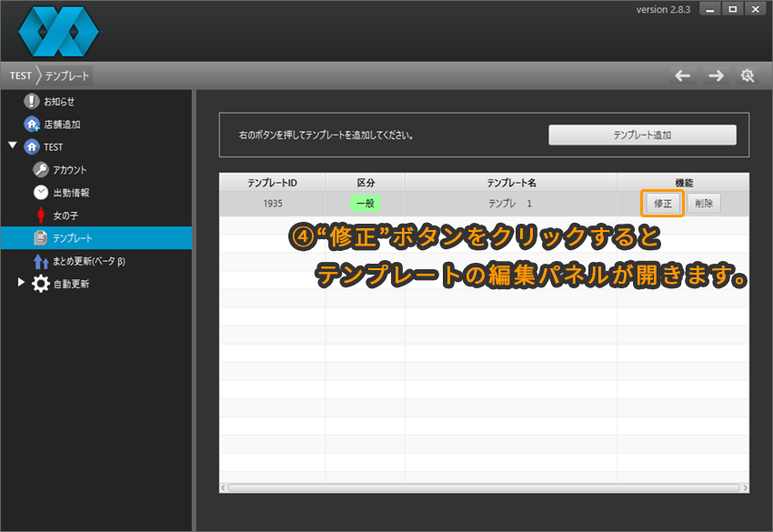Open 女の子 in the sidebar
This screenshot has width=773, height=532.
click(x=65, y=216)
